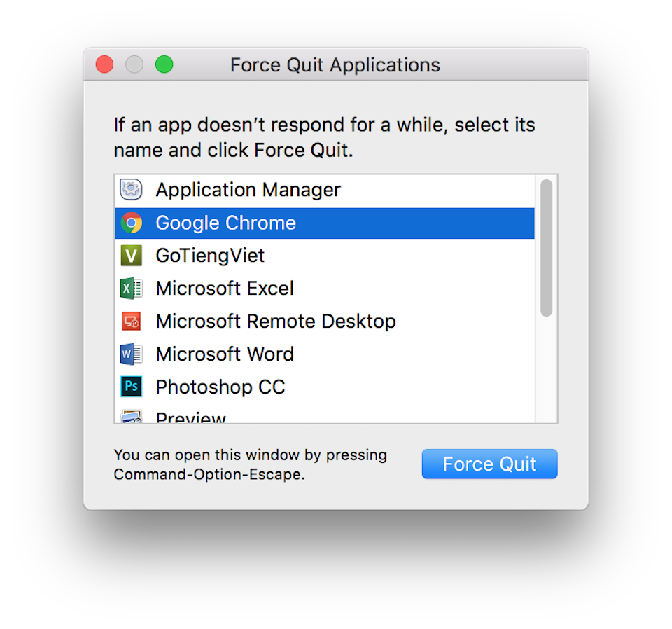Close the Force Quit Applications window

point(104,65)
